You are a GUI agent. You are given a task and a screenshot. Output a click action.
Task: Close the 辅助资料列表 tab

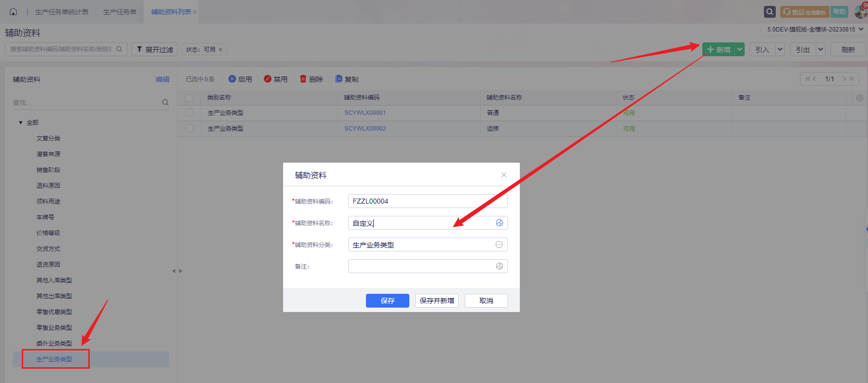click(x=195, y=12)
